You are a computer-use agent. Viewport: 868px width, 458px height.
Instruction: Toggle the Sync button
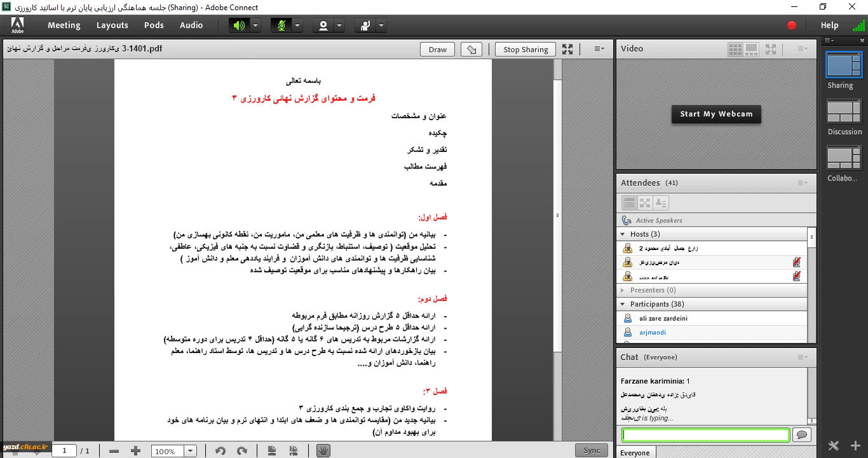(x=592, y=450)
